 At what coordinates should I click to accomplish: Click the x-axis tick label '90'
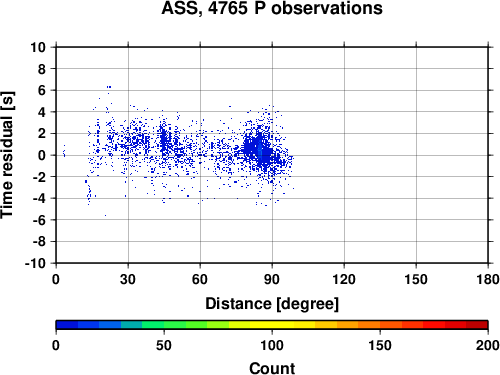click(x=272, y=279)
